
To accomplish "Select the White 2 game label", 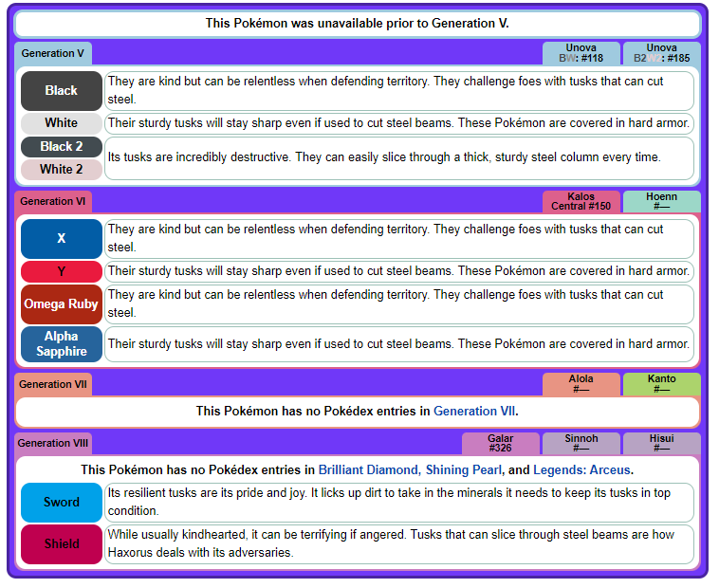I will click(x=62, y=170).
